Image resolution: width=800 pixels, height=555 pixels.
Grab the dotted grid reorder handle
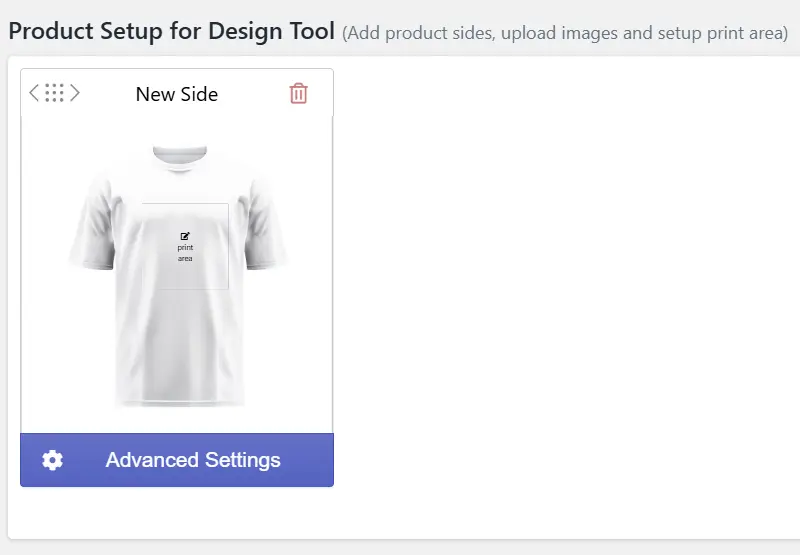(x=54, y=93)
